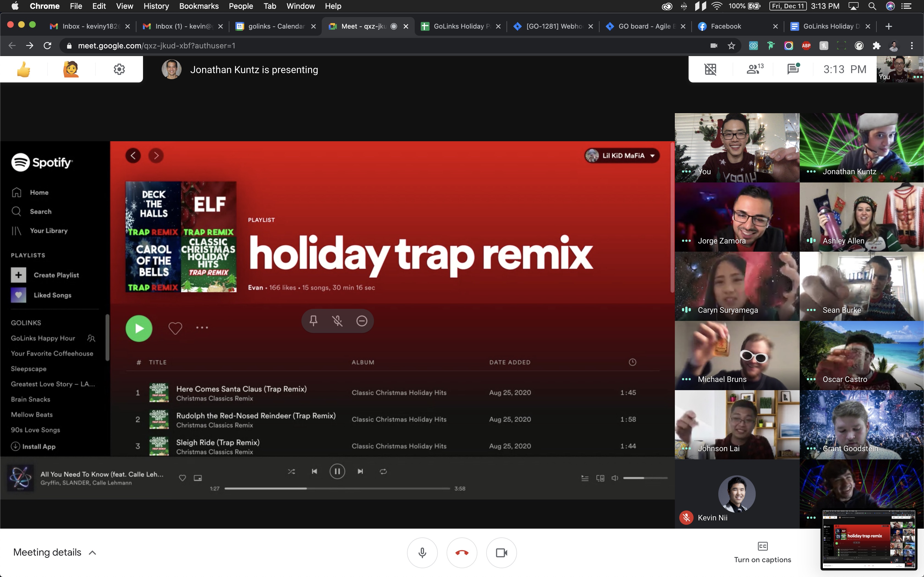Toggle the camera in the bottom bar
924x577 pixels.
[x=501, y=553]
